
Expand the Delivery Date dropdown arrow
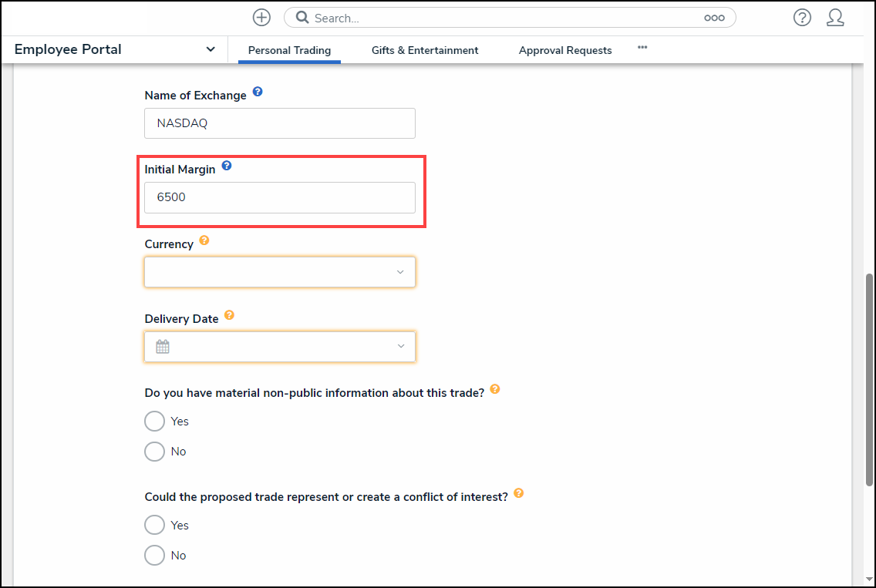tap(400, 347)
